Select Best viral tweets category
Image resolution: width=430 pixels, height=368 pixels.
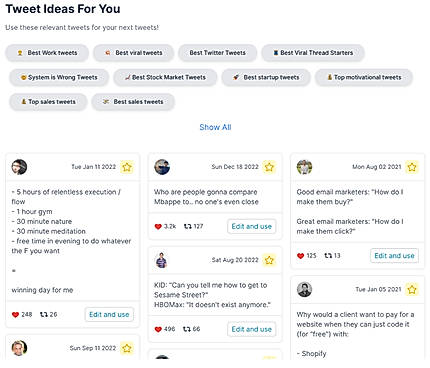[x=133, y=53]
